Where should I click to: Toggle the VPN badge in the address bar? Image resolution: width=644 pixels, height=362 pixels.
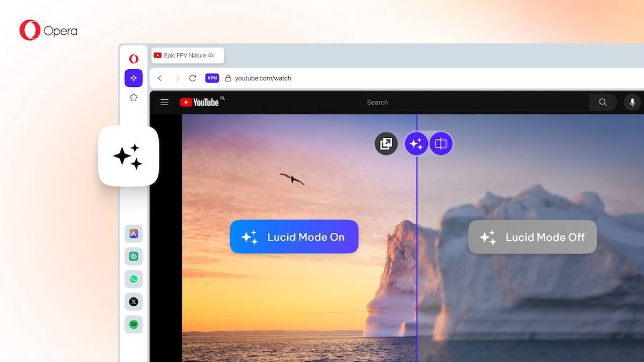point(212,78)
